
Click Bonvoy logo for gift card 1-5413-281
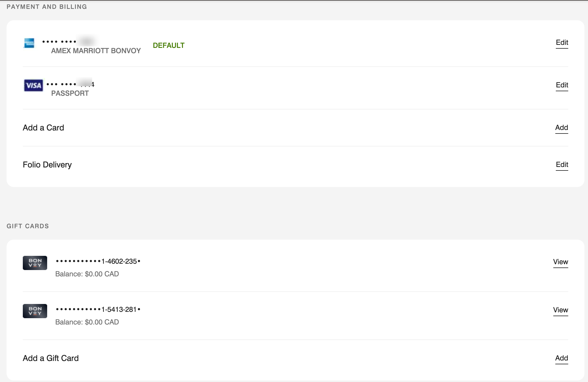click(x=35, y=311)
